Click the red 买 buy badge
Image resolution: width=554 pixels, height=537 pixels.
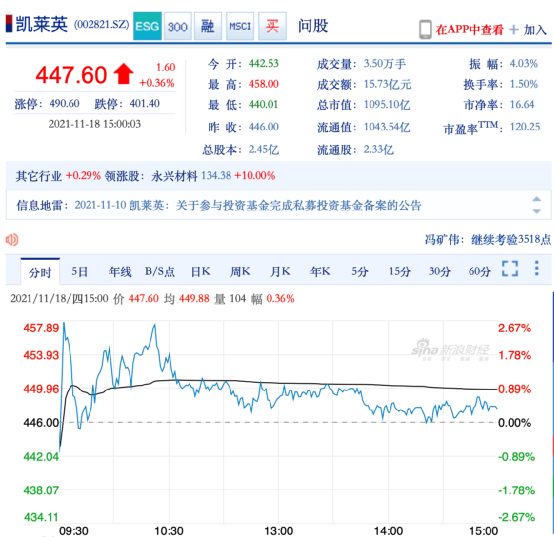click(x=272, y=26)
